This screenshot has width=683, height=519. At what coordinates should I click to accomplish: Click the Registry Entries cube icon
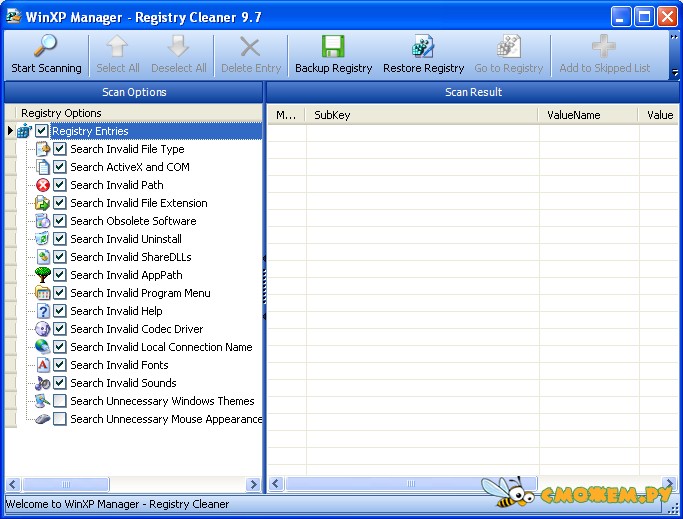[x=24, y=131]
